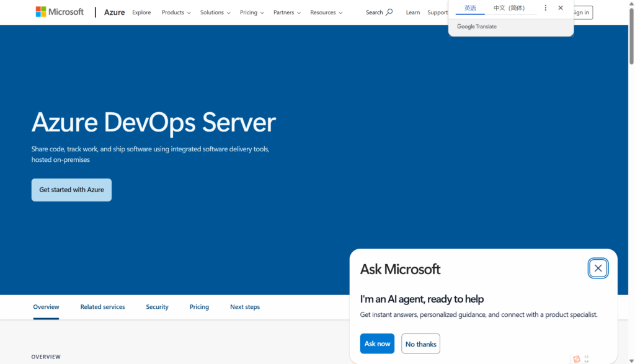Viewport: 635px width, 364px height.
Task: Select the 中文 (简体) translation language tab
Action: coord(508,8)
